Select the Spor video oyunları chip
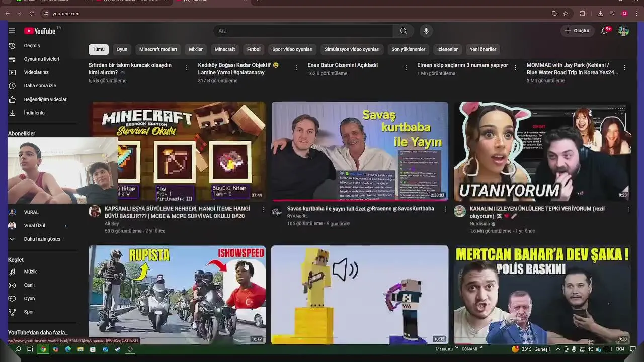644x362 pixels. click(292, 49)
